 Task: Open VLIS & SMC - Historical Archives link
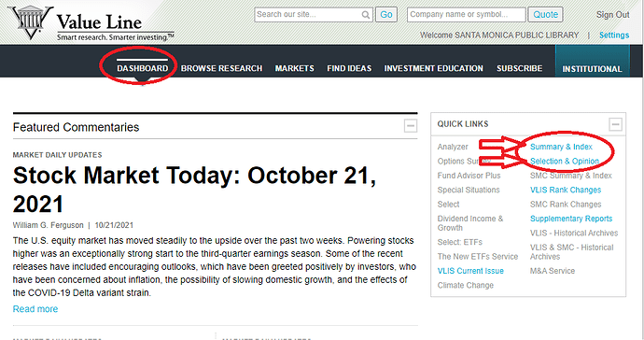point(572,252)
